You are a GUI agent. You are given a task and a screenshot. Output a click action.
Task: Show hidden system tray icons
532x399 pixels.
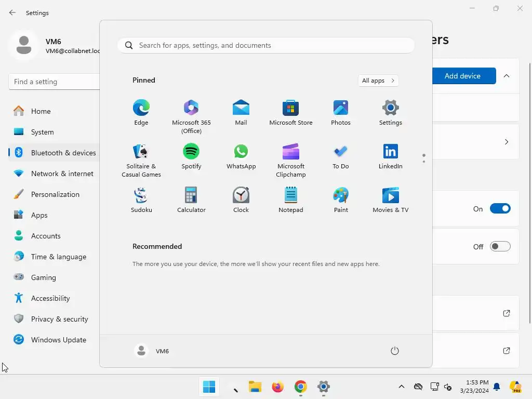(402, 387)
